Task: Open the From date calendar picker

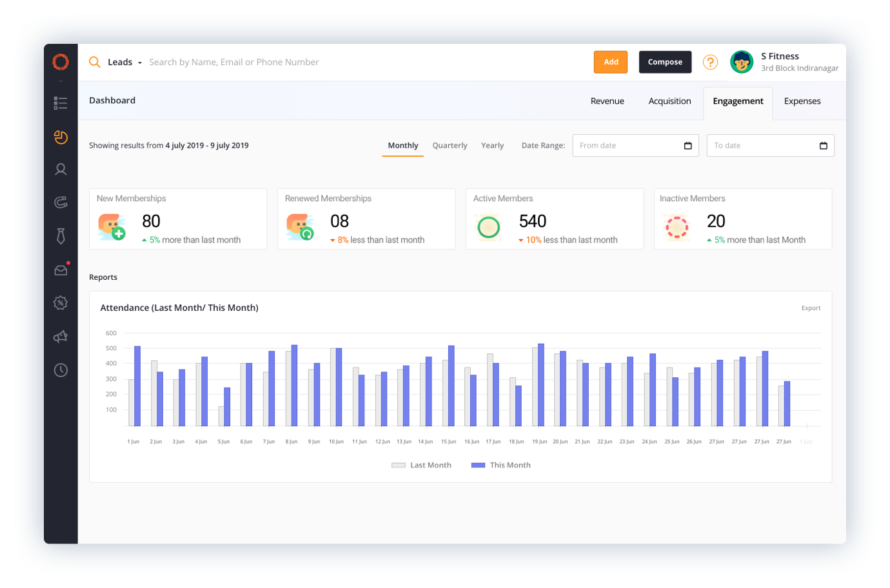Action: click(687, 146)
